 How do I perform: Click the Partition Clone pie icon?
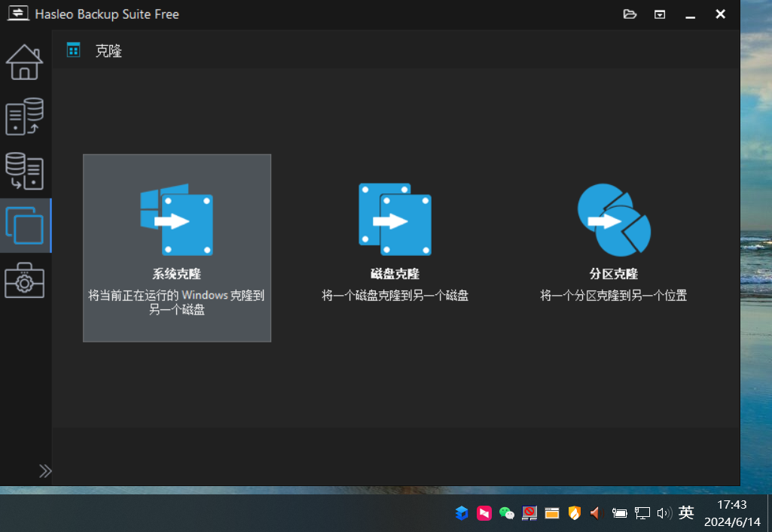coord(613,219)
